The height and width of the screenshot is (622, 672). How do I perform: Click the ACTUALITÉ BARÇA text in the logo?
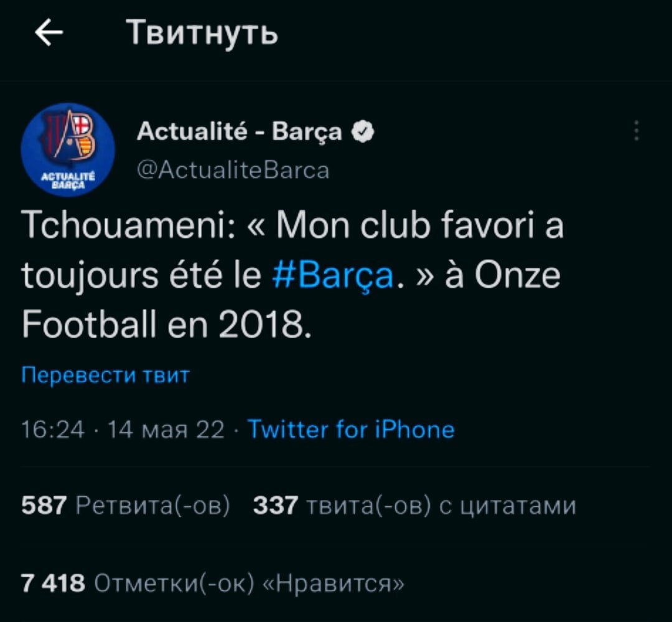pyautogui.click(x=68, y=181)
